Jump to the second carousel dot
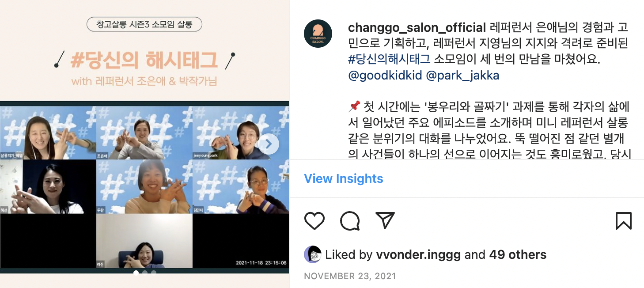The width and height of the screenshot is (644, 288). tap(145, 273)
